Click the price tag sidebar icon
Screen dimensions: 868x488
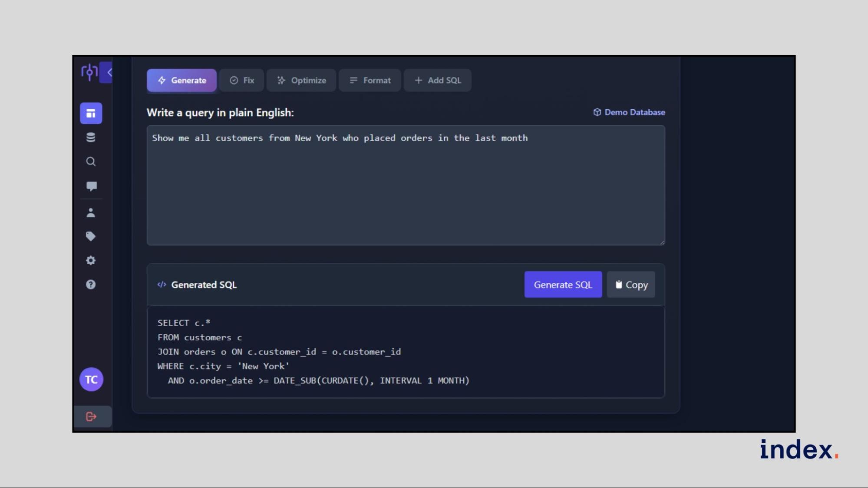(x=91, y=236)
